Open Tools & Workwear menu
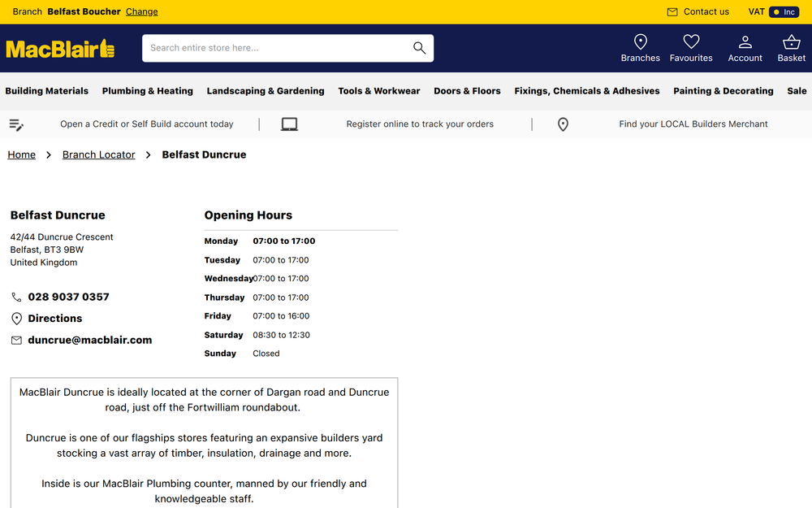 click(378, 91)
